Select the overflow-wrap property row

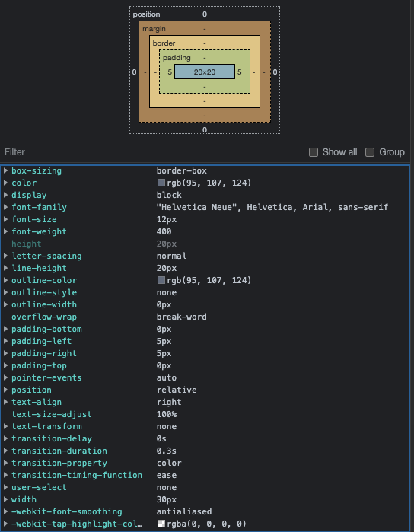click(205, 317)
